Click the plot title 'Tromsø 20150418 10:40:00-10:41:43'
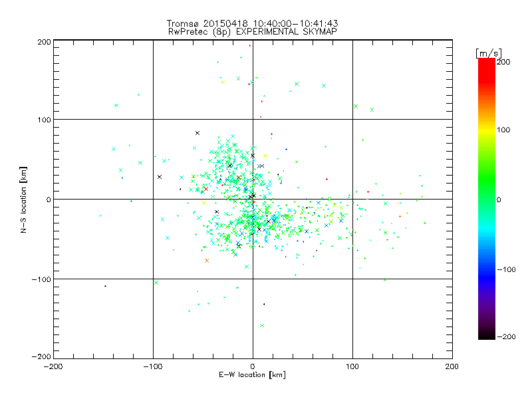Screen dimensions: 532x399 [x=252, y=23]
